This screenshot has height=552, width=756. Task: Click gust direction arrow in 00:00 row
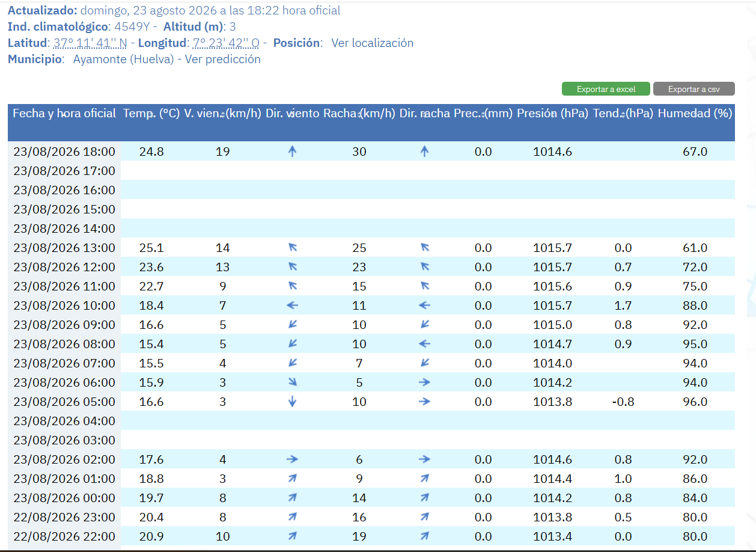pyautogui.click(x=424, y=498)
